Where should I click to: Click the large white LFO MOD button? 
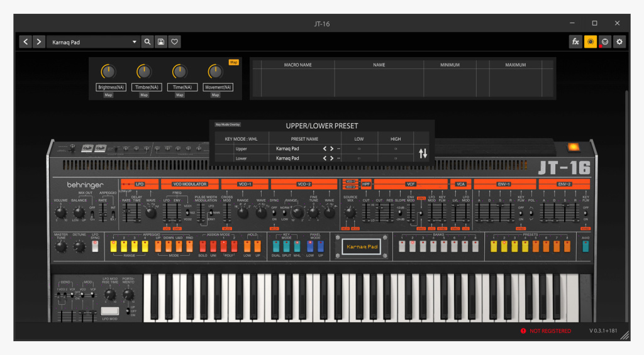pos(109,310)
